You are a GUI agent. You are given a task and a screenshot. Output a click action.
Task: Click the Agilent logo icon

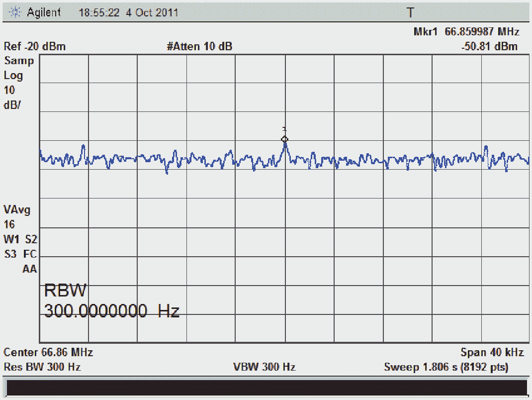(x=17, y=12)
